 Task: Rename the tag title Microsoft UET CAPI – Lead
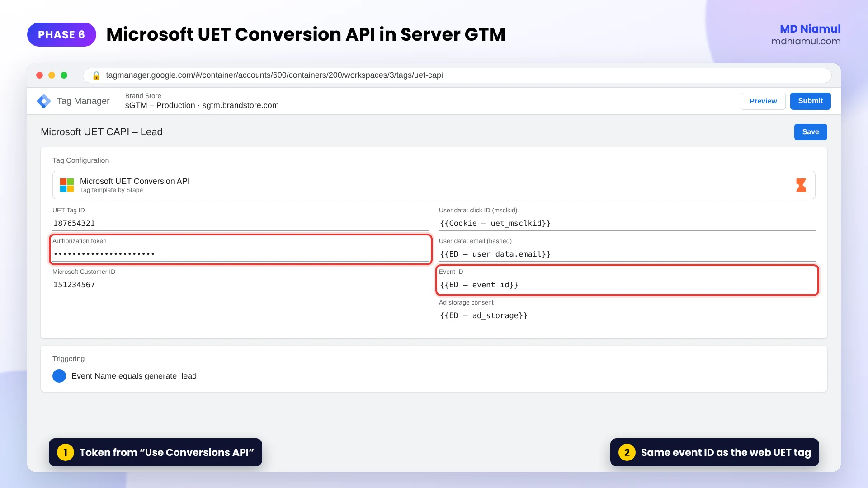101,132
